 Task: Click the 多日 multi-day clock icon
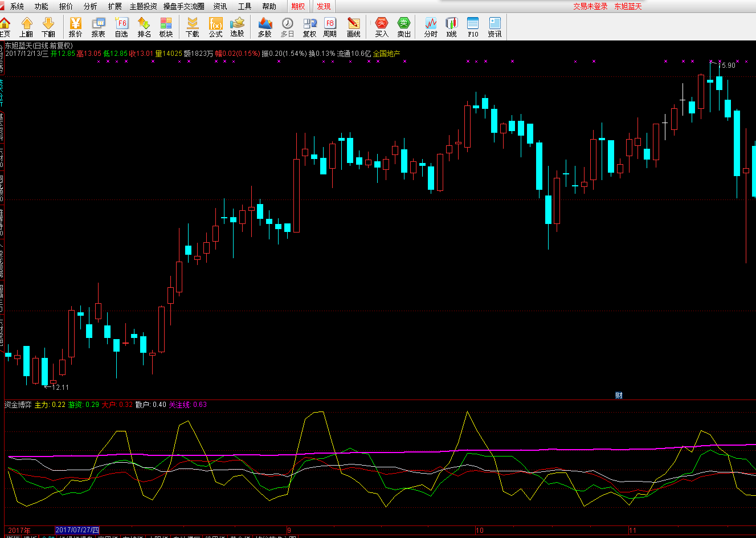[x=288, y=27]
